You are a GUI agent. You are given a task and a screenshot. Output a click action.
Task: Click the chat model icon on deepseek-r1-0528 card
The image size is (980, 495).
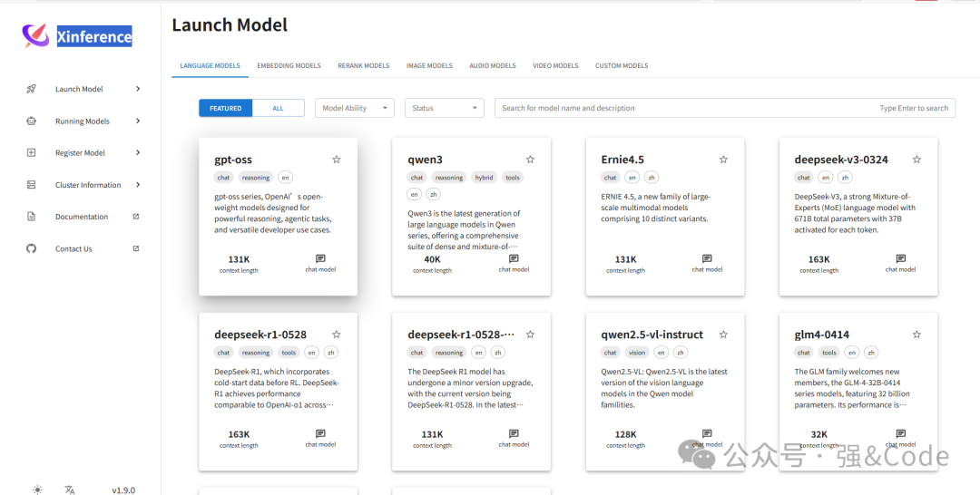[320, 433]
